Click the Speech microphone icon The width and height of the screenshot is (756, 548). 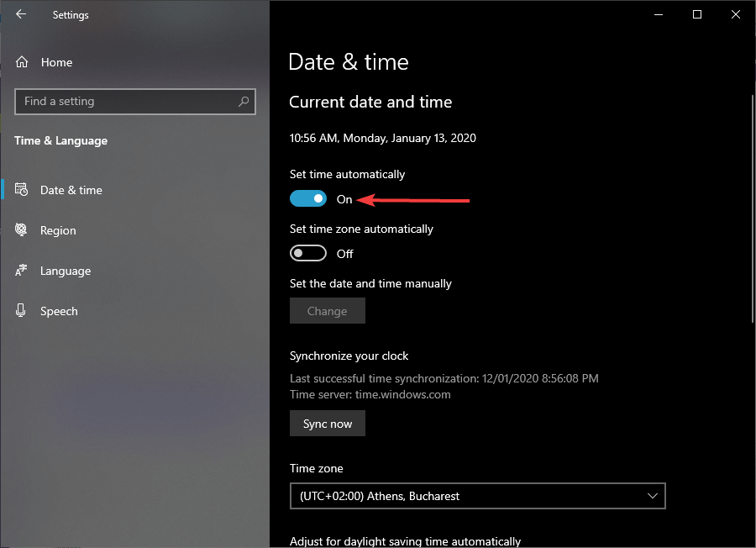20,310
